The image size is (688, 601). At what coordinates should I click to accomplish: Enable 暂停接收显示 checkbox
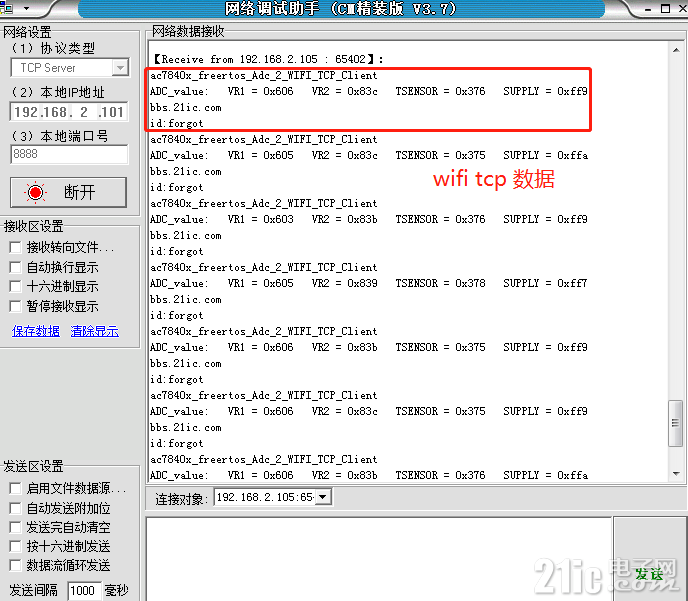(x=15, y=306)
